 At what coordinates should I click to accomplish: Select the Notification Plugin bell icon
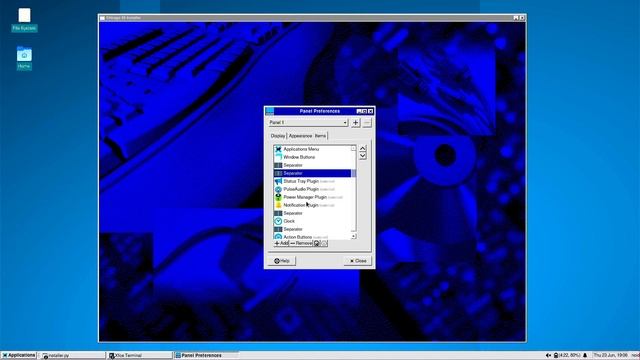pos(278,205)
